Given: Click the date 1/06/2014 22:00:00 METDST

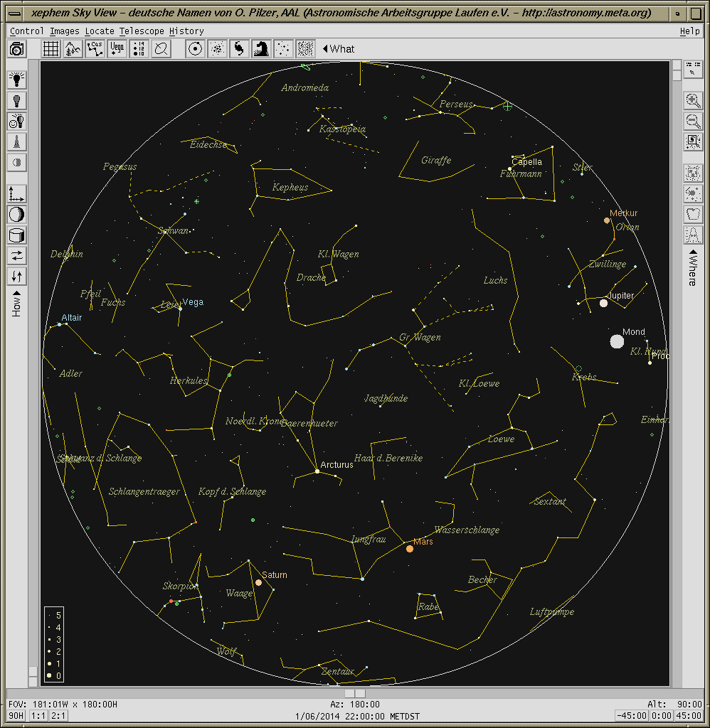Looking at the screenshot, I should click(357, 717).
